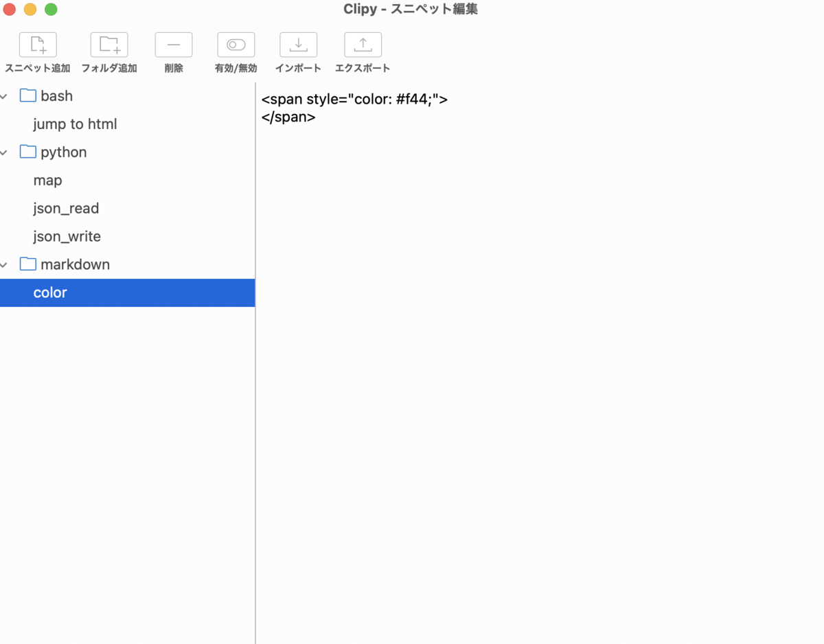Toggle the 有効/無効 enable/disable switch
Viewport: 824px width, 644px height.
(236, 44)
